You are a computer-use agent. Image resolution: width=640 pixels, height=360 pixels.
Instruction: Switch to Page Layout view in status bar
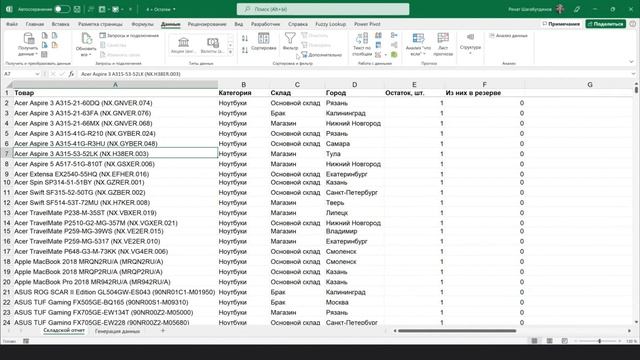point(549,341)
